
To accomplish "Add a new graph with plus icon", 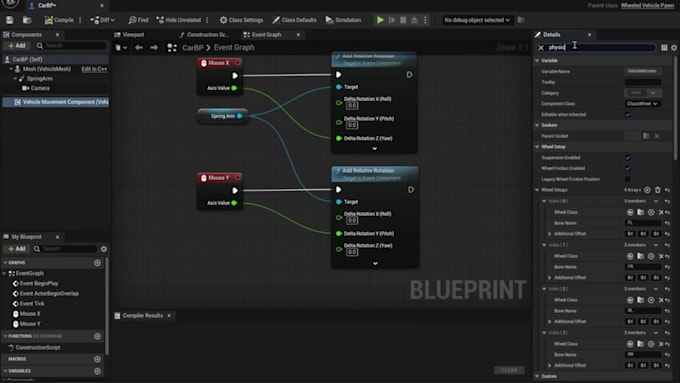I will [97, 263].
